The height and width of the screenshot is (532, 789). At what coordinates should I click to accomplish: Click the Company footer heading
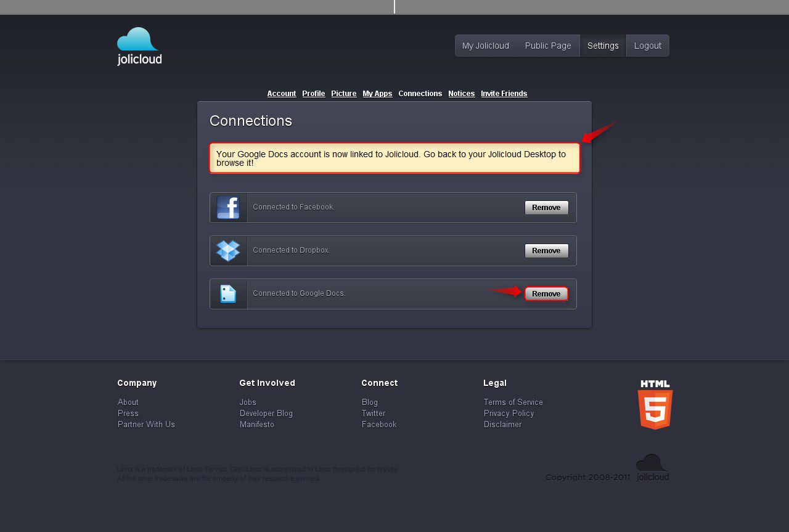(x=137, y=383)
